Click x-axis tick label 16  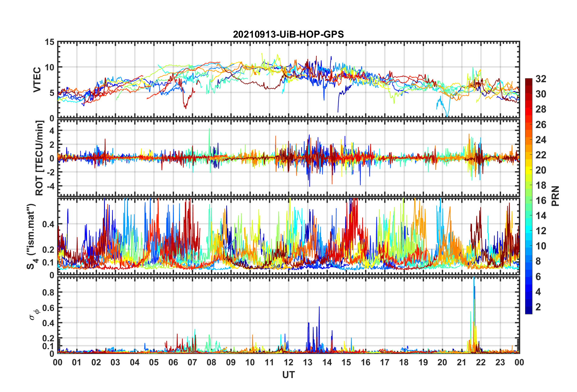(366, 363)
